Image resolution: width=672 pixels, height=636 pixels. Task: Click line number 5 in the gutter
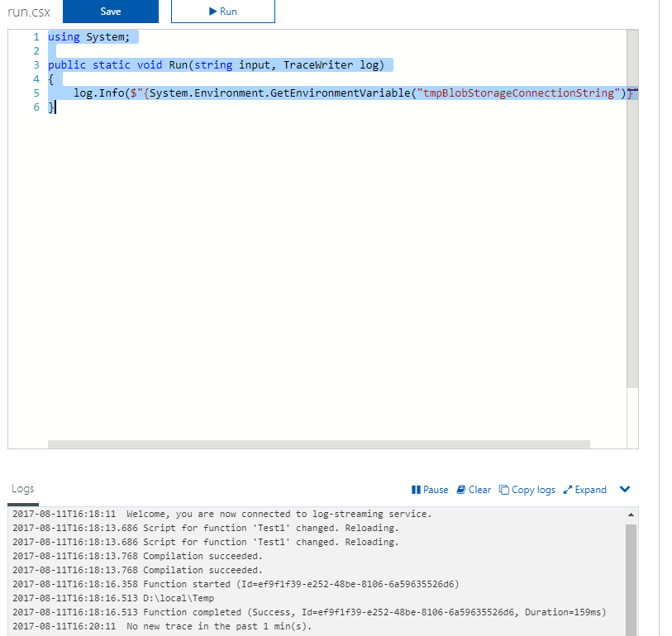coord(36,93)
